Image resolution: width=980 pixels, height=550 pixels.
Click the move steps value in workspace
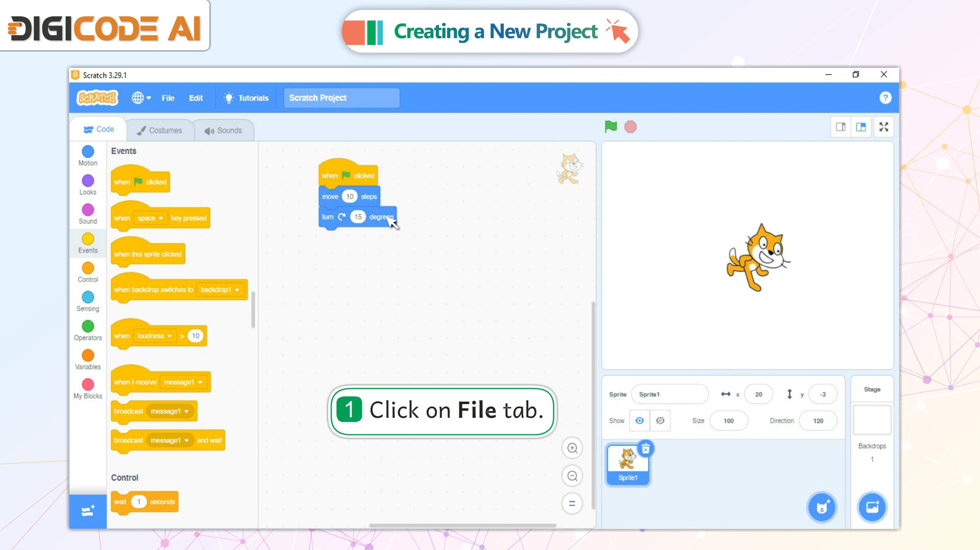coord(350,196)
